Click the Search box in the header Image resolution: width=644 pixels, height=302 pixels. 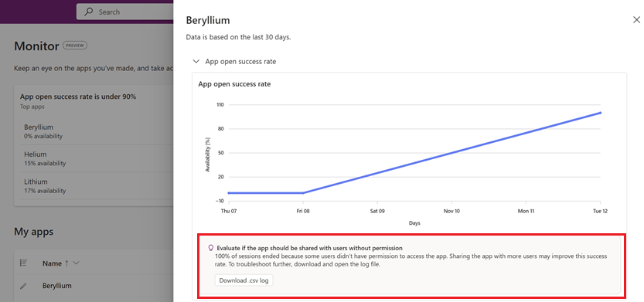[x=125, y=12]
